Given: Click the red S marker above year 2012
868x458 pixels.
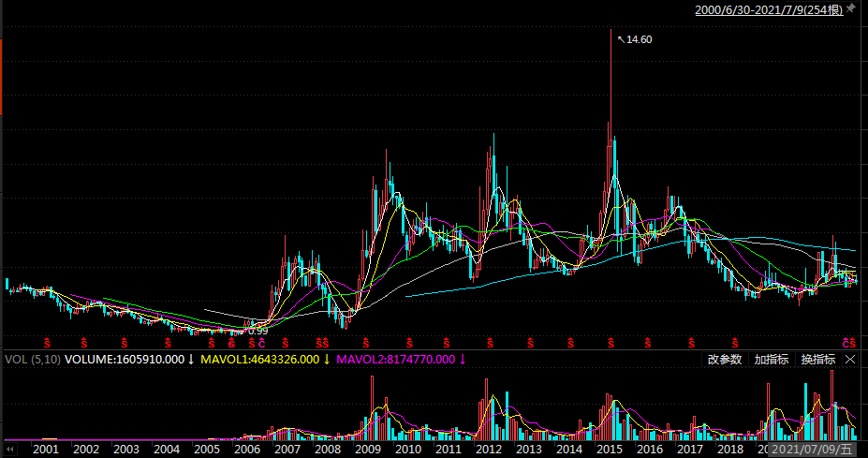Looking at the screenshot, I should [x=490, y=344].
